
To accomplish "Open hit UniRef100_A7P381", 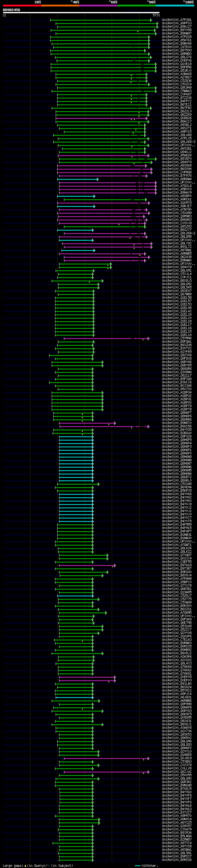I will coord(177,20).
